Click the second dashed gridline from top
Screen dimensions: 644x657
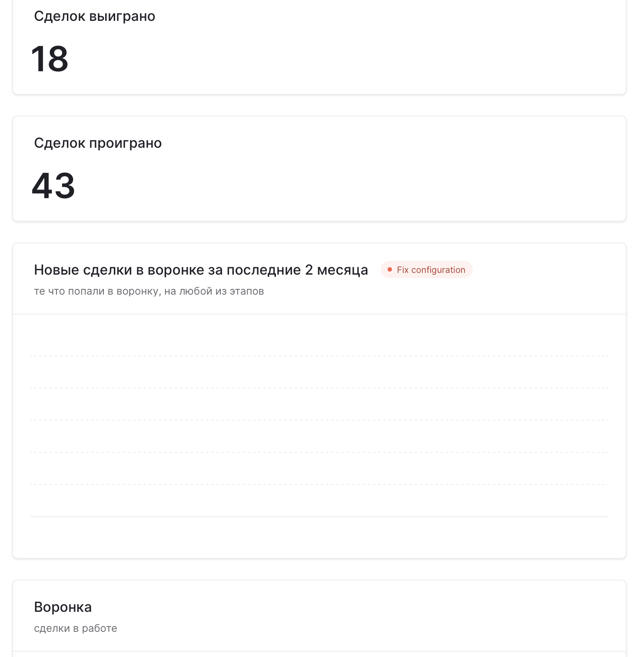pyautogui.click(x=319, y=388)
